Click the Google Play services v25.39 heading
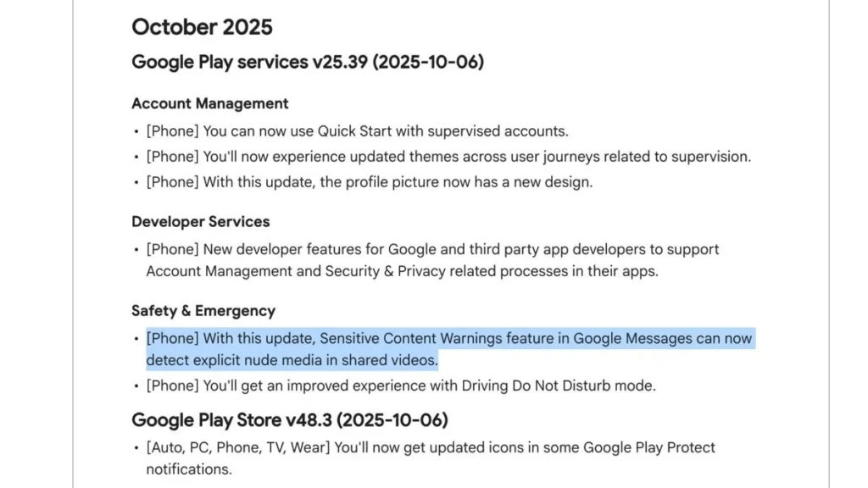 pos(308,62)
